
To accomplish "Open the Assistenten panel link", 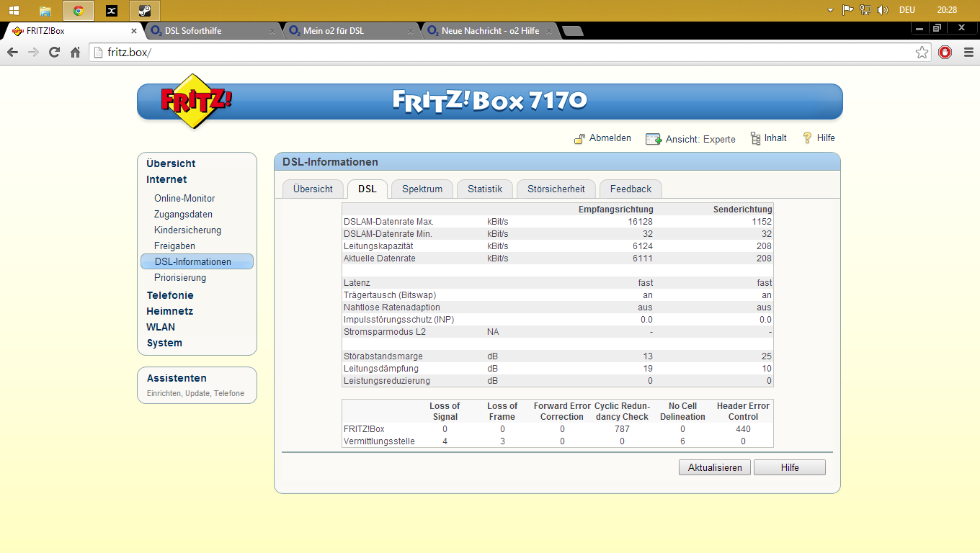I will (177, 378).
